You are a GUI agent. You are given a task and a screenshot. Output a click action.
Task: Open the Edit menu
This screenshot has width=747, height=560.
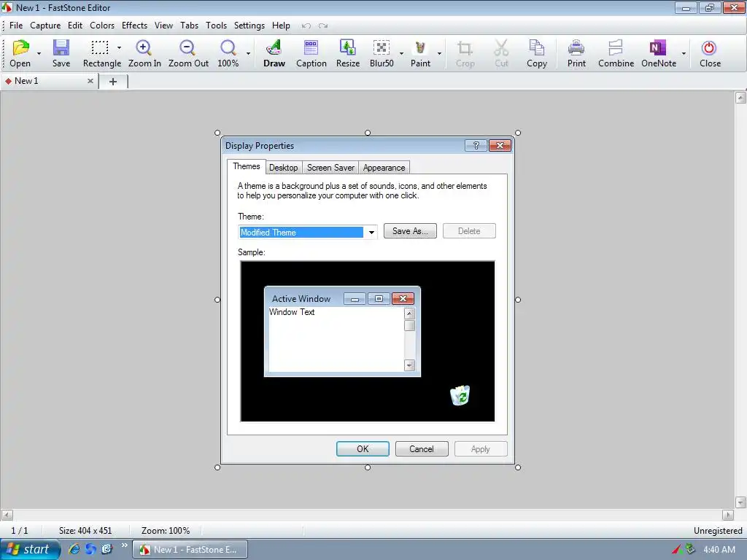point(75,26)
